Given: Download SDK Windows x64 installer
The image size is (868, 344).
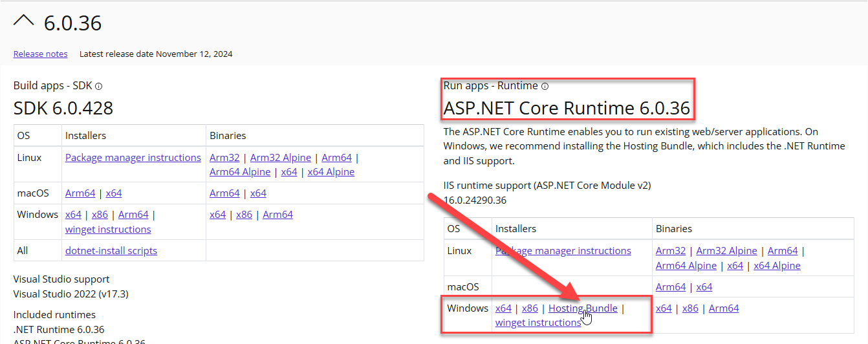Looking at the screenshot, I should 73,215.
